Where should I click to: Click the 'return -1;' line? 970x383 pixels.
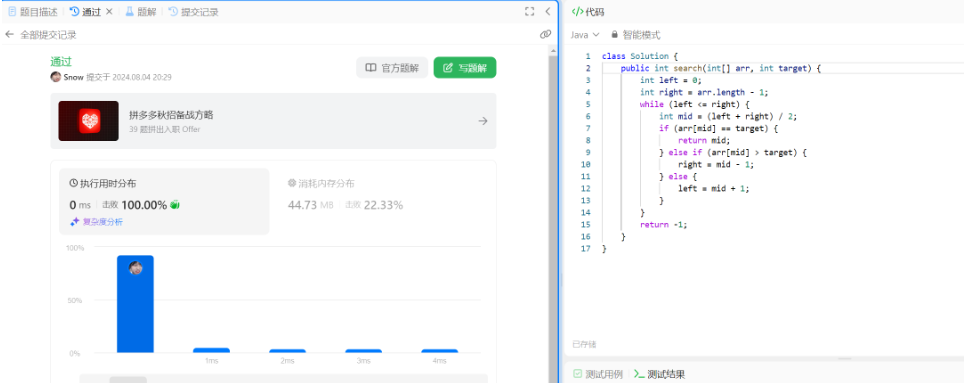(x=664, y=225)
